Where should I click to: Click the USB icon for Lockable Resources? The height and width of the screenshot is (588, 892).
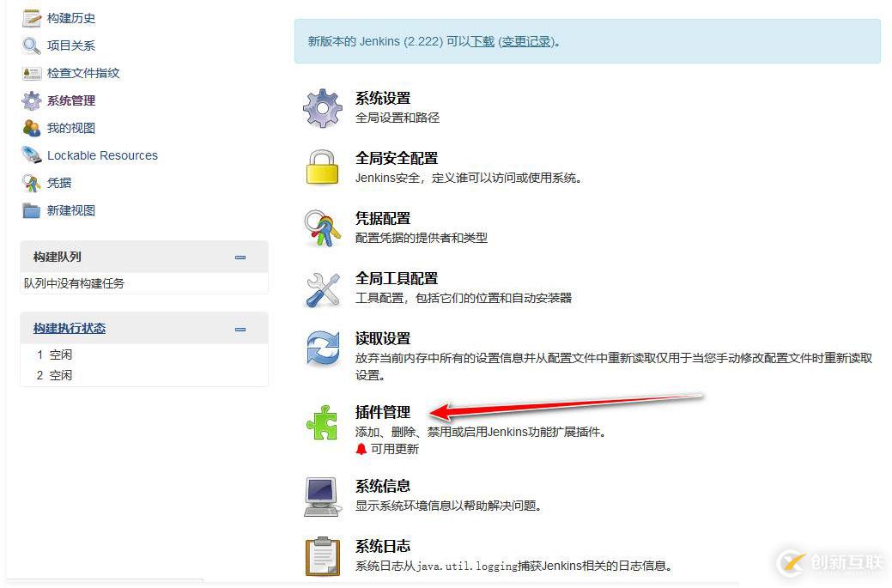click(31, 155)
